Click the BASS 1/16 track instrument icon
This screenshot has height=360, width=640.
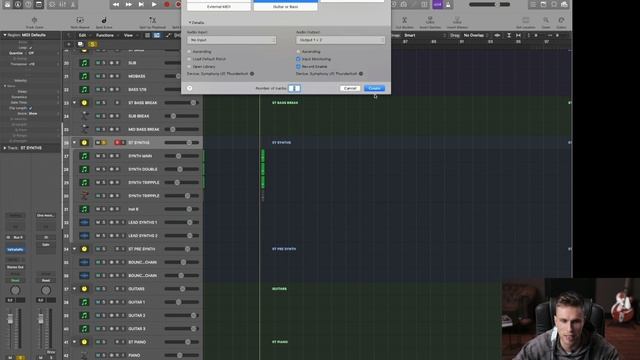(x=84, y=89)
